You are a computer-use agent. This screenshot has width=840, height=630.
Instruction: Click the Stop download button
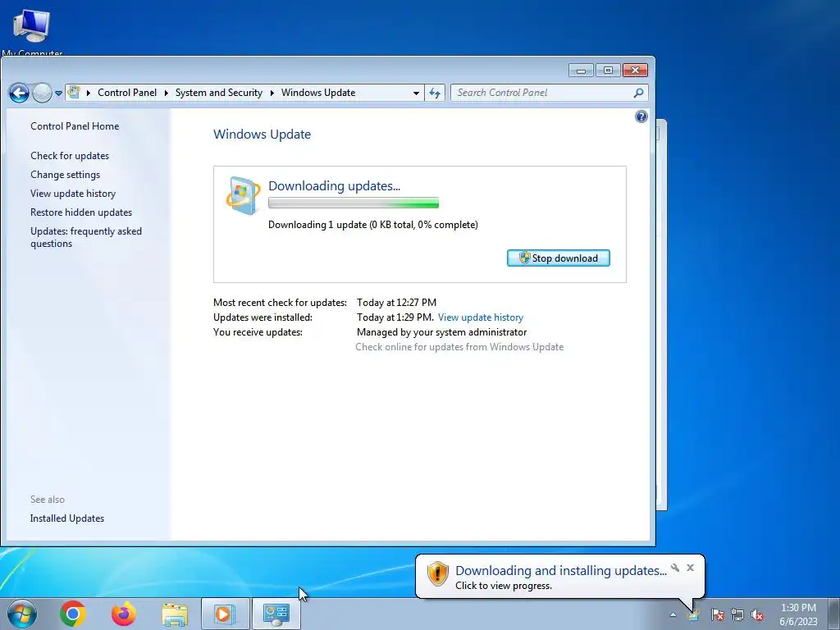pos(558,258)
